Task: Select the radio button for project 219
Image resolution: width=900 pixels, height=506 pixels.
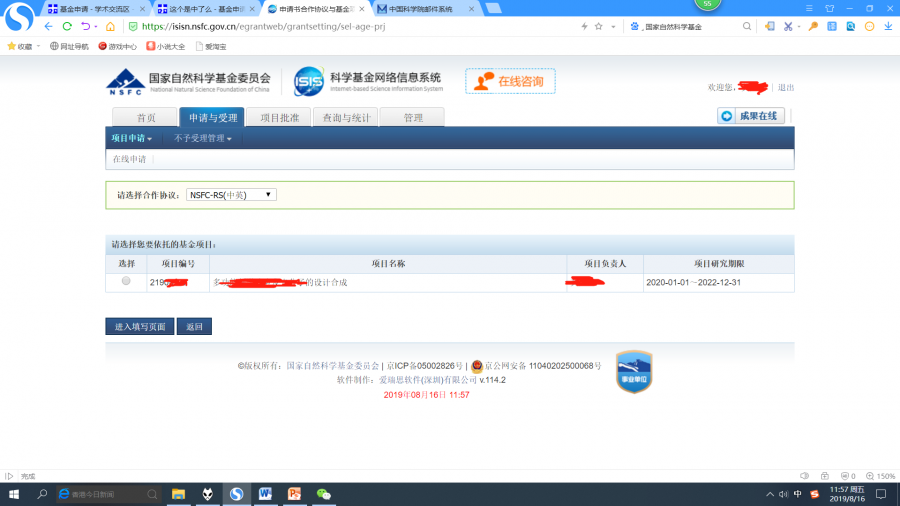Action: click(x=126, y=281)
